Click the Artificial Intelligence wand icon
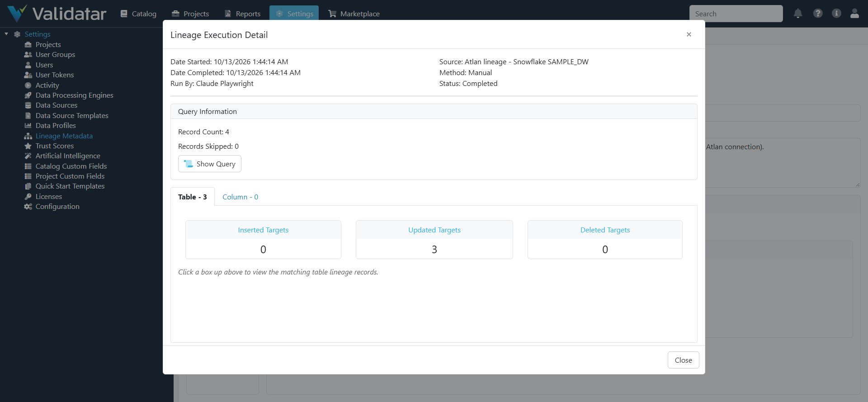This screenshot has width=868, height=402. [x=28, y=156]
